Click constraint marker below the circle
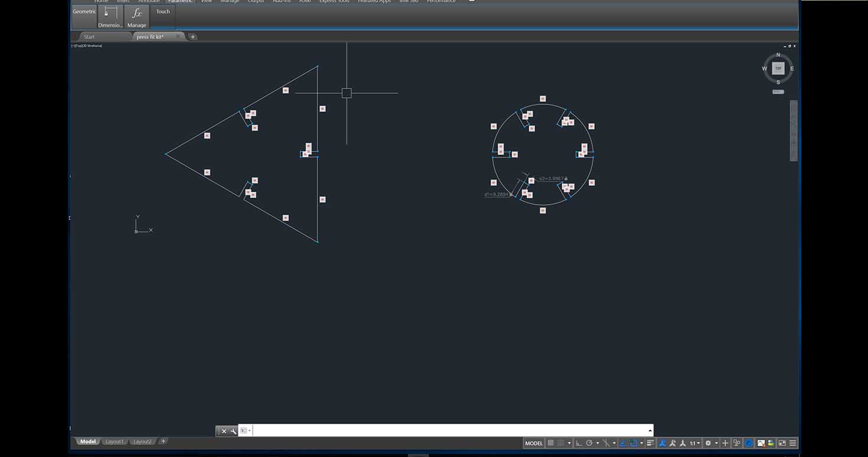868x457 pixels. pyautogui.click(x=543, y=211)
